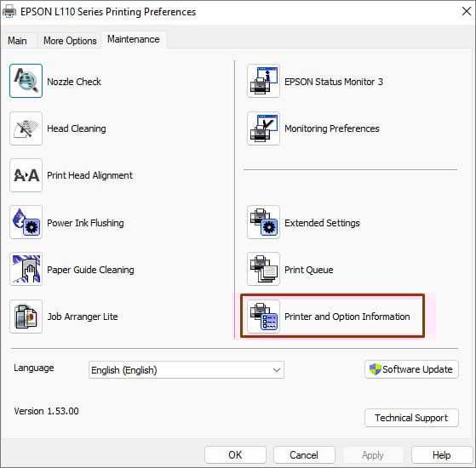Expand the Language dropdown

(x=186, y=370)
